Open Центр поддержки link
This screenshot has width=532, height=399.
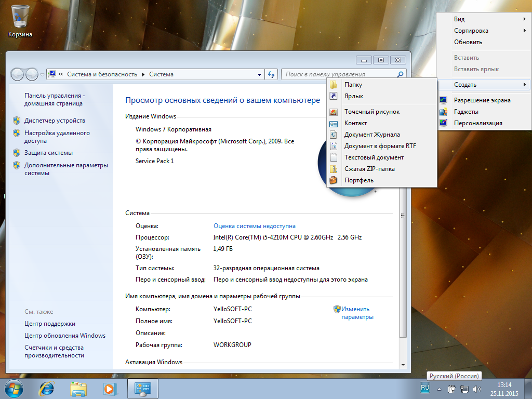point(50,324)
